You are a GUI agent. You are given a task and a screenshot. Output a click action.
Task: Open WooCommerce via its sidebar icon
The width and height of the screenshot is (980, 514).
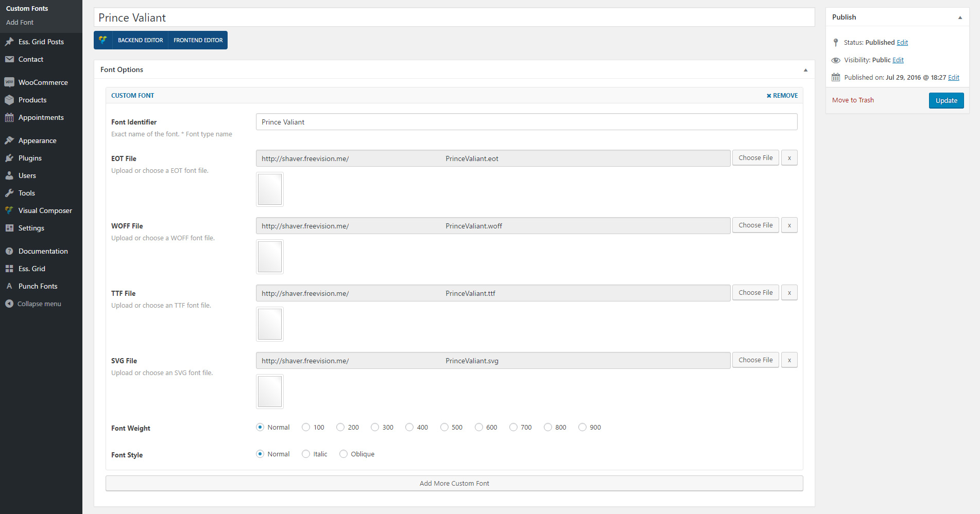click(x=9, y=82)
